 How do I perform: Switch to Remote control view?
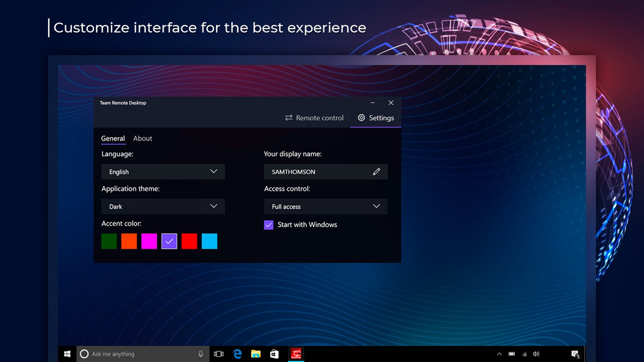point(314,118)
